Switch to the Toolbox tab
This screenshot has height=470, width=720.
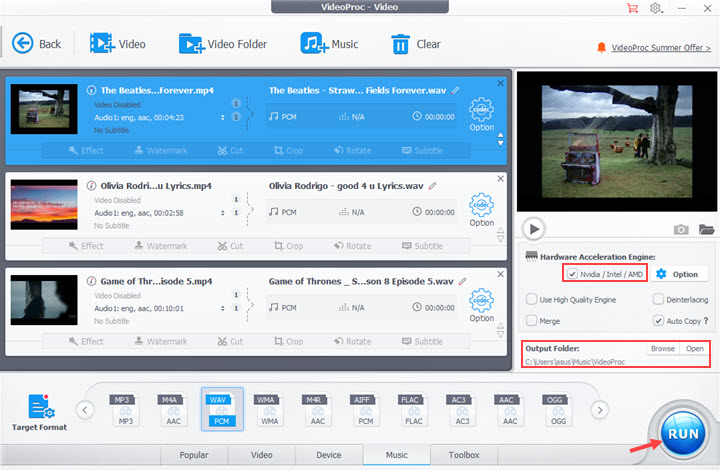[x=464, y=455]
